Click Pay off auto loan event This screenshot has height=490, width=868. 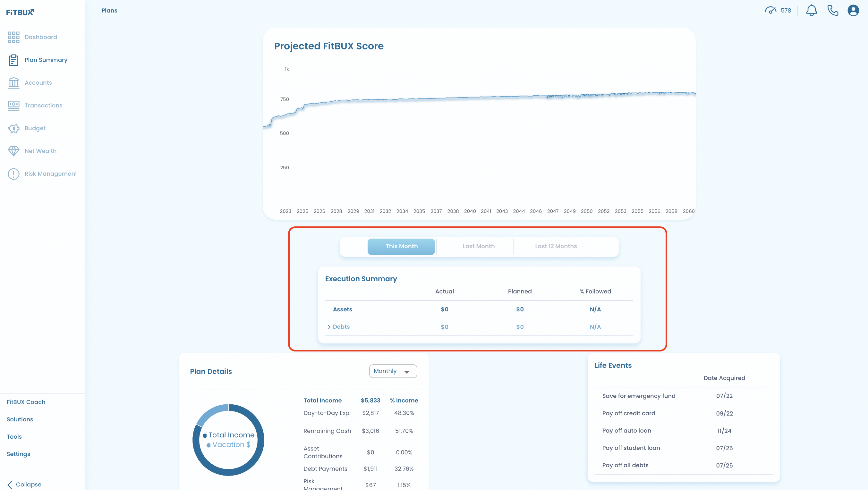coord(627,431)
